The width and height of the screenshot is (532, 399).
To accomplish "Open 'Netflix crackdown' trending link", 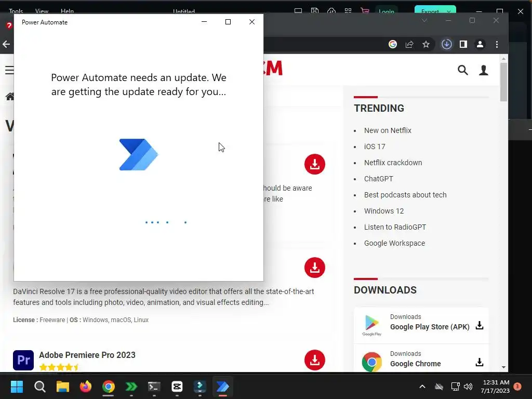I will pyautogui.click(x=393, y=163).
